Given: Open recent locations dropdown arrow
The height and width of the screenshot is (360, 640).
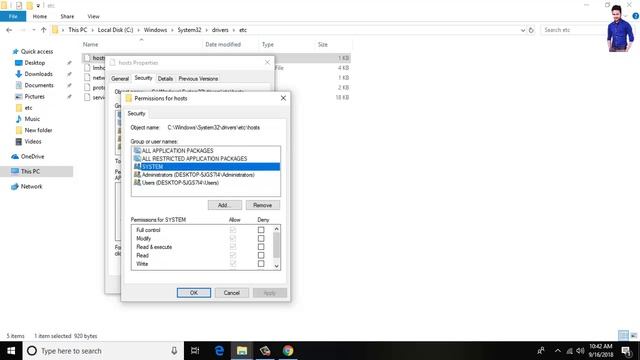Looking at the screenshot, I should click(34, 30).
